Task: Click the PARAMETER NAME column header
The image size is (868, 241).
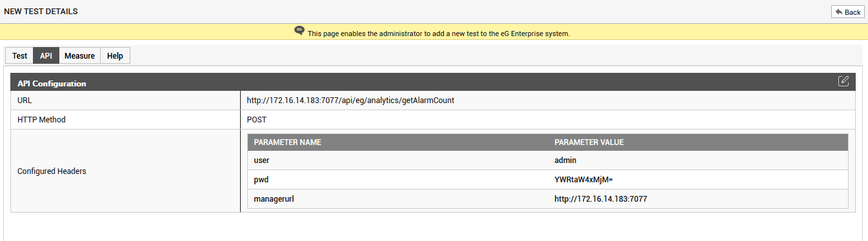Action: pyautogui.click(x=287, y=142)
